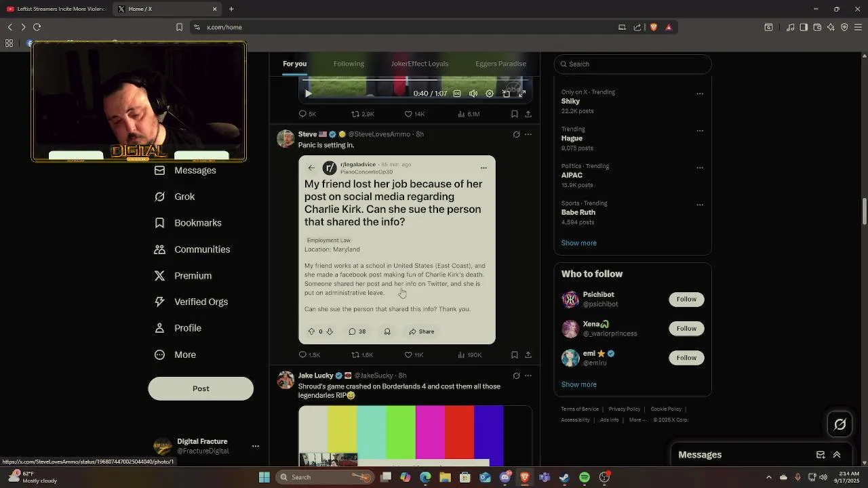
Task: Open video settings gear
Action: coord(490,94)
